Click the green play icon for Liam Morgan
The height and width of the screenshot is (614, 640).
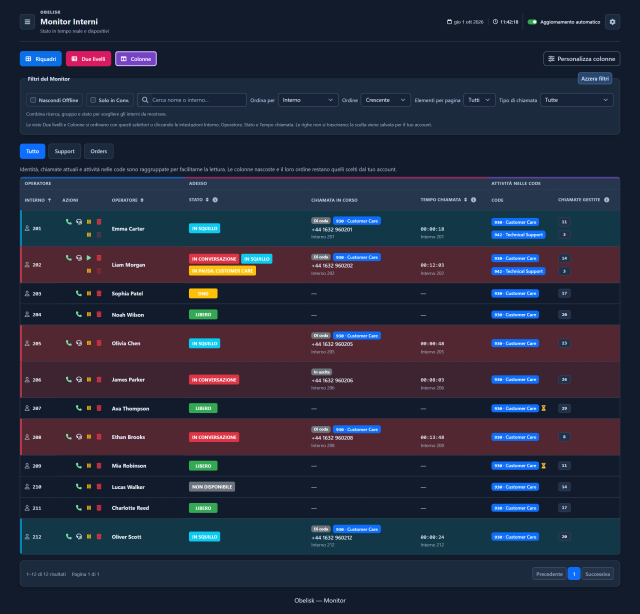89,258
